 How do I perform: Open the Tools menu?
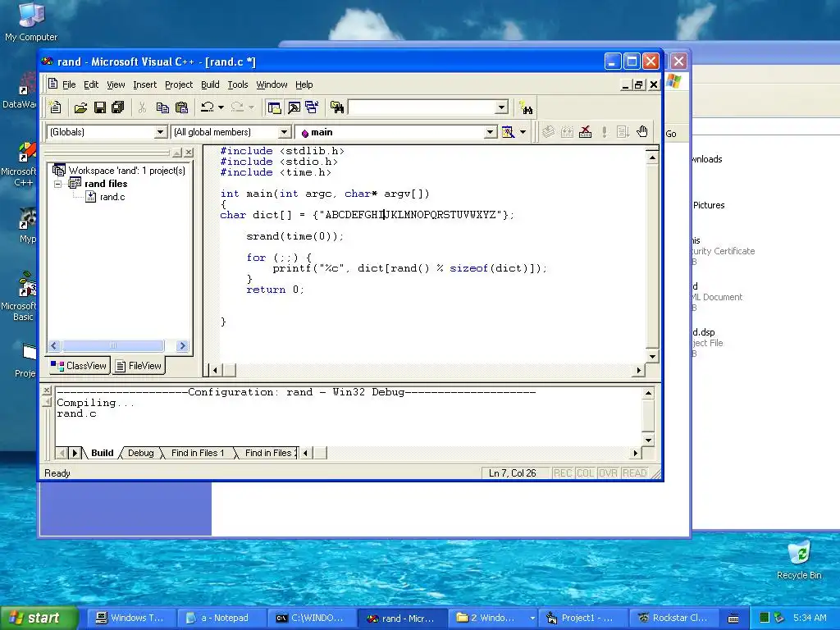pyautogui.click(x=237, y=84)
